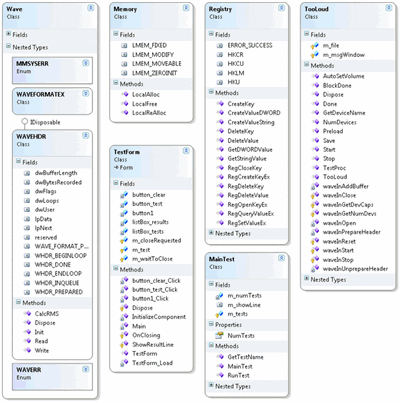The width and height of the screenshot is (400, 403).
Task: Click the ERROR_SUCCESS field icon
Action: click(220, 46)
